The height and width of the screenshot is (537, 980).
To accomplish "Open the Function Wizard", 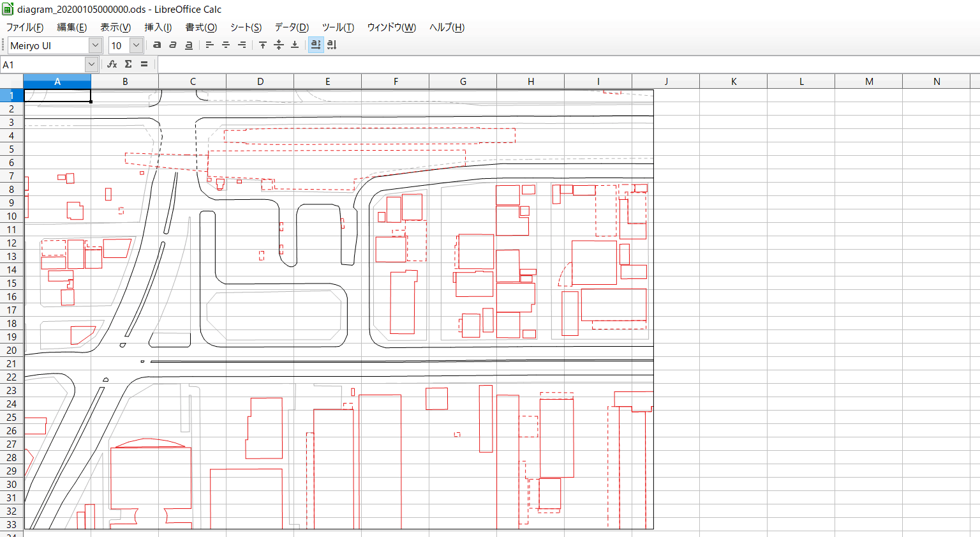I will [x=112, y=64].
